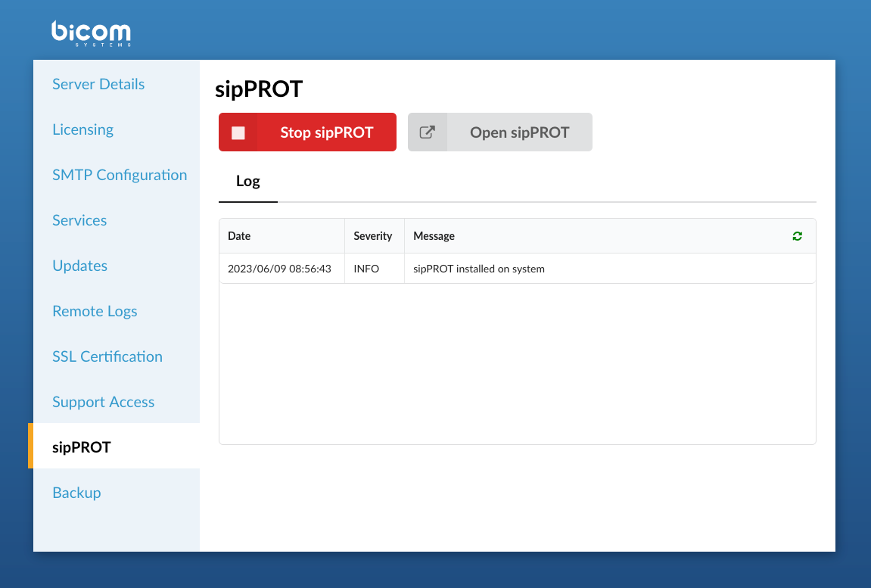Click the Open sipPROT button label
The height and width of the screenshot is (588, 871).
519,132
